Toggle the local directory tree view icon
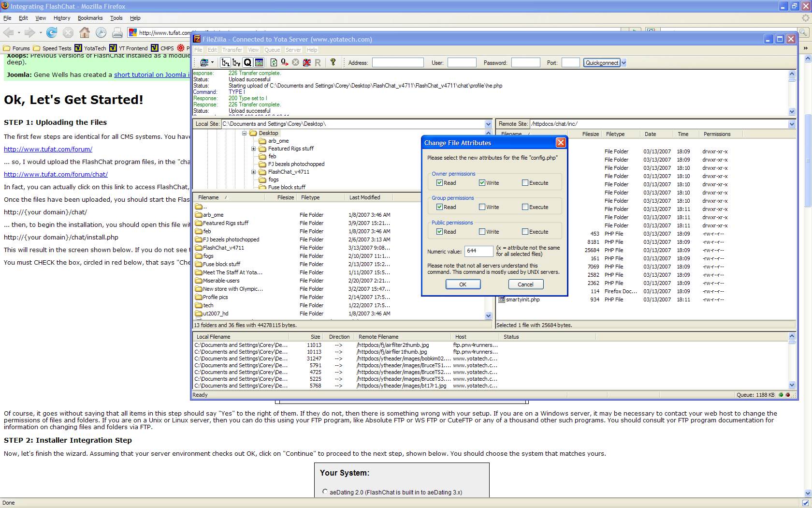The image size is (812, 508). tap(225, 62)
